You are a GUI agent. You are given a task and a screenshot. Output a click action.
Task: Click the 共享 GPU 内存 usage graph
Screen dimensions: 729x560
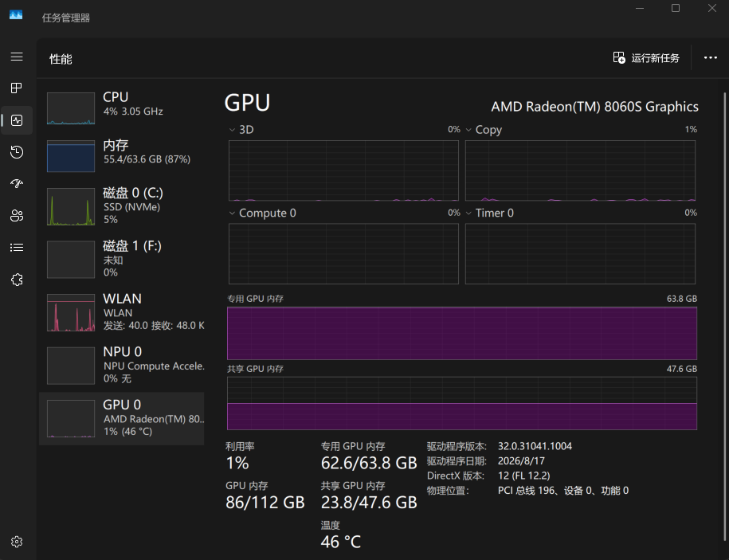click(x=461, y=403)
